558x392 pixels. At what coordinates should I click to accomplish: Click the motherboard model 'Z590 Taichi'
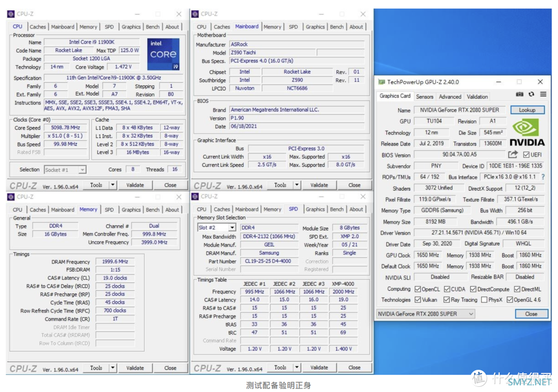[x=272, y=52]
